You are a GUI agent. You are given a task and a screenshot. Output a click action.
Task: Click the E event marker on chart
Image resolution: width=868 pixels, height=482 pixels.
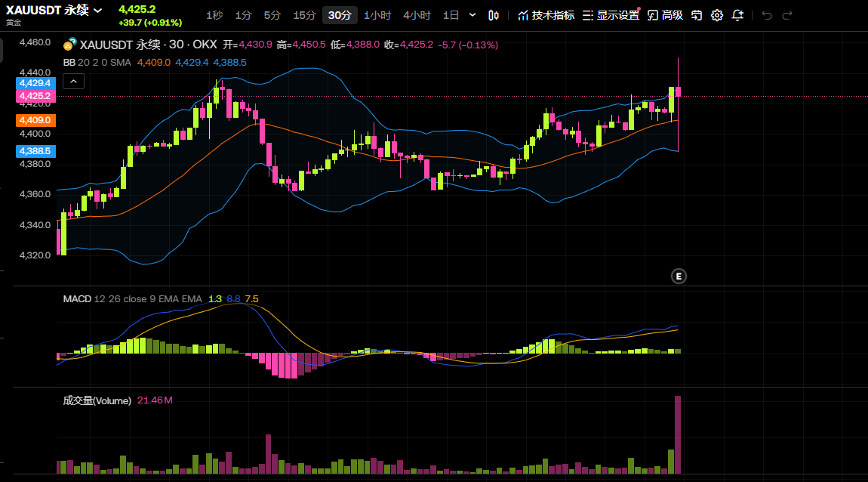(x=679, y=277)
